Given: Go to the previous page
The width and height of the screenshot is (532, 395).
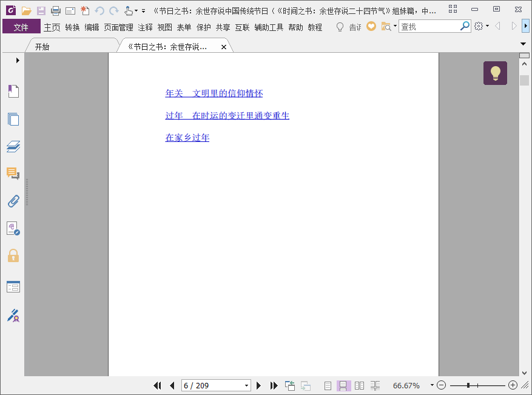Looking at the screenshot, I should [172, 385].
